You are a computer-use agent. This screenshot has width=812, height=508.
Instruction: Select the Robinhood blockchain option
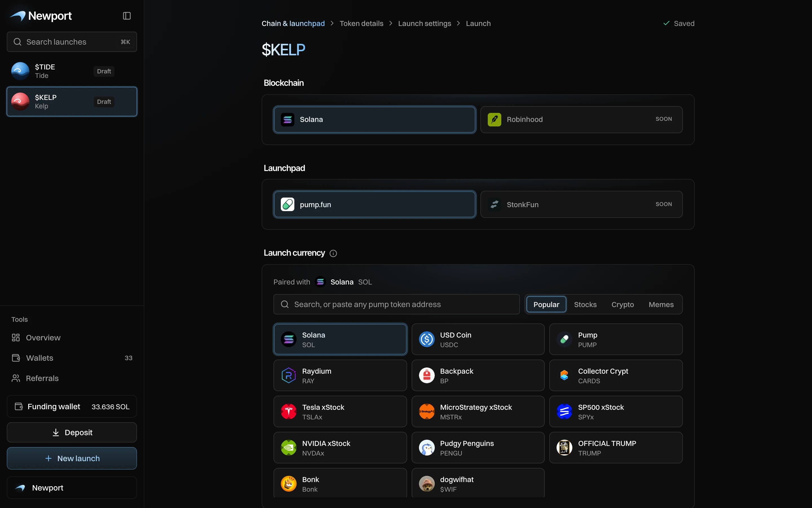point(581,120)
